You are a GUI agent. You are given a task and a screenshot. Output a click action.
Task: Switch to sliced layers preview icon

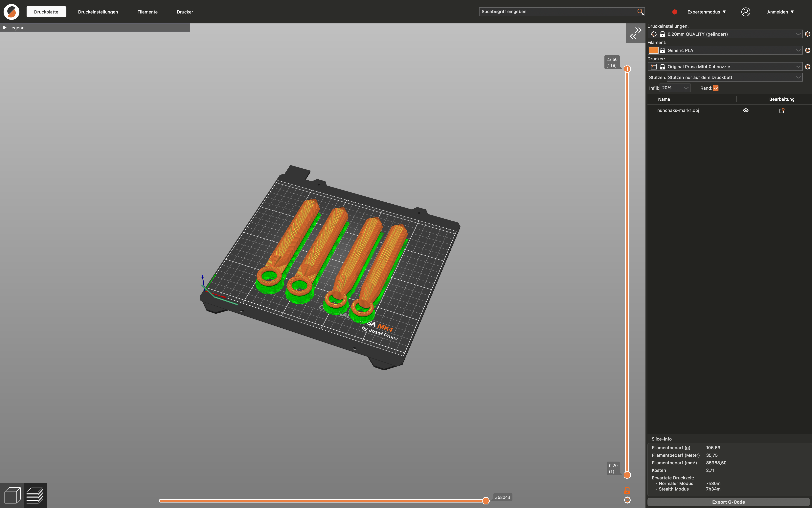[x=35, y=495]
